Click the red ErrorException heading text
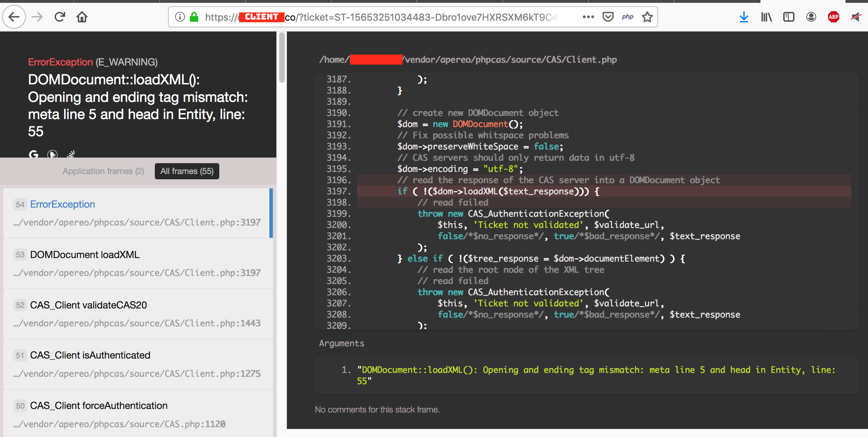This screenshot has height=437, width=868. (x=60, y=62)
